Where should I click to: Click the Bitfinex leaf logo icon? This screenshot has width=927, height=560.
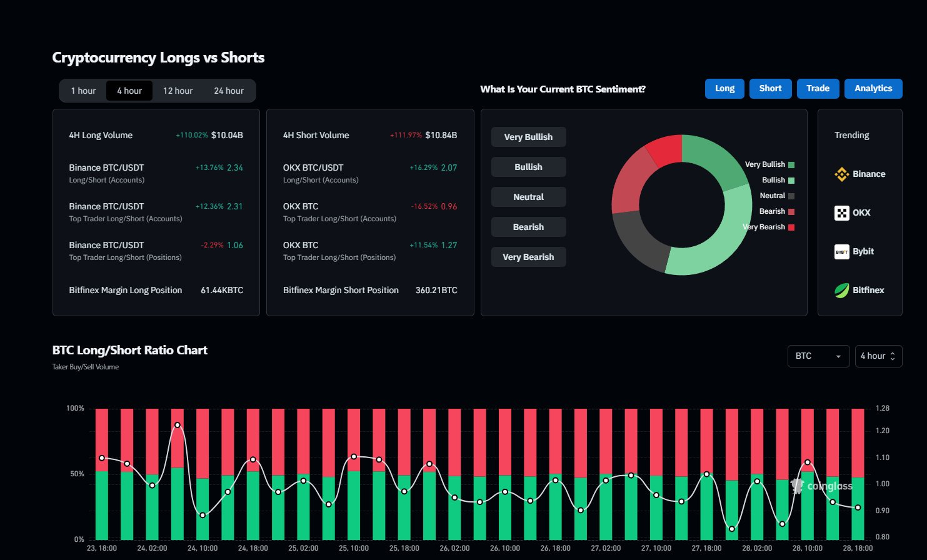pos(842,291)
